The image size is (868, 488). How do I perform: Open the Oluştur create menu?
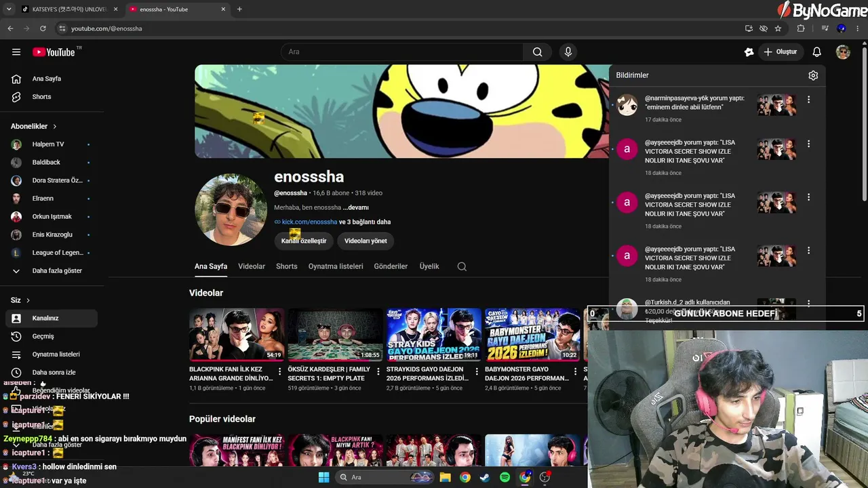(x=780, y=52)
